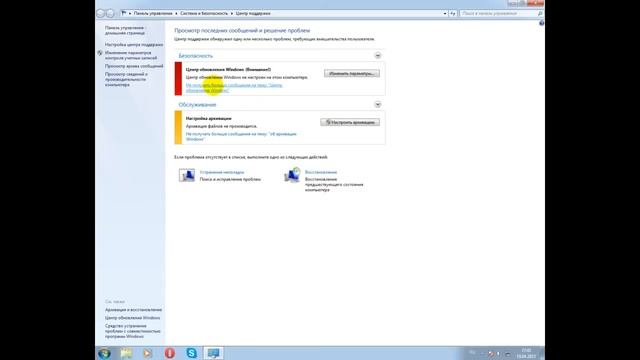Open Windows Explorer from the taskbar
This screenshot has height=360, width=640.
coord(126,353)
